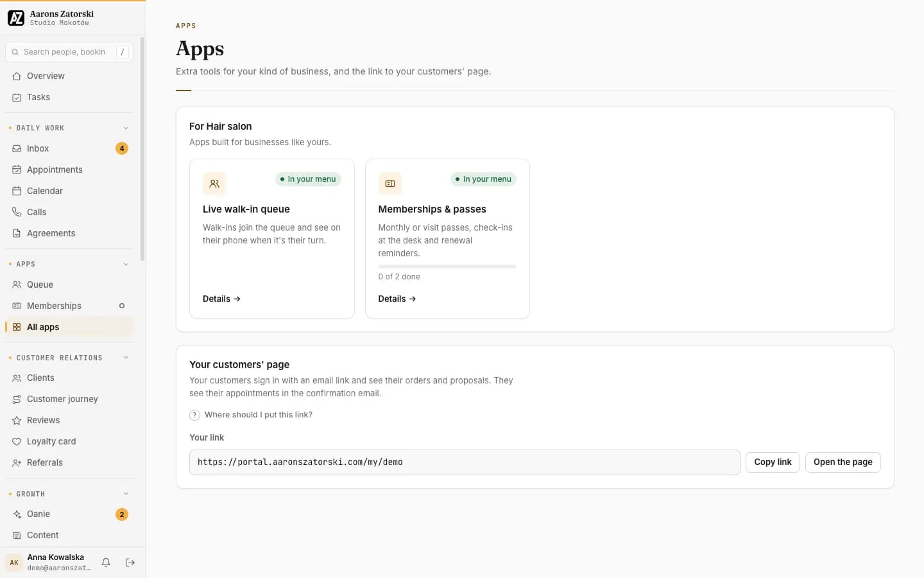Click the Calendar icon in sidebar
This screenshot has width=924, height=578.
[17, 191]
